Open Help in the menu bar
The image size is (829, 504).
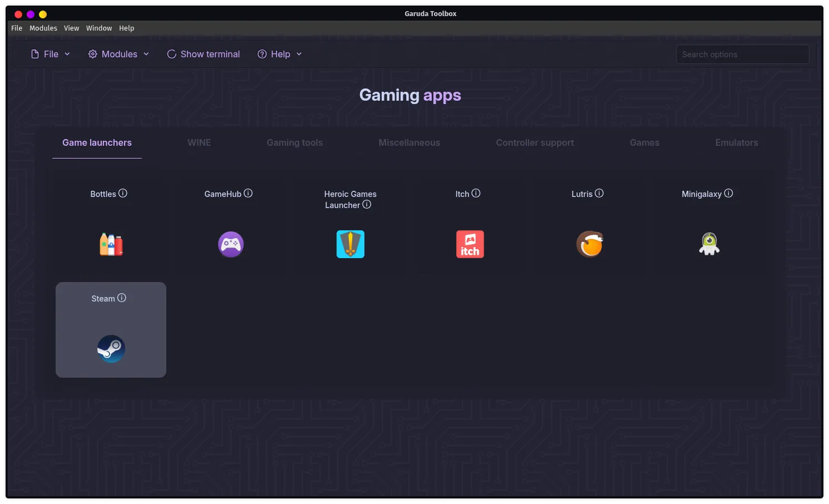126,28
